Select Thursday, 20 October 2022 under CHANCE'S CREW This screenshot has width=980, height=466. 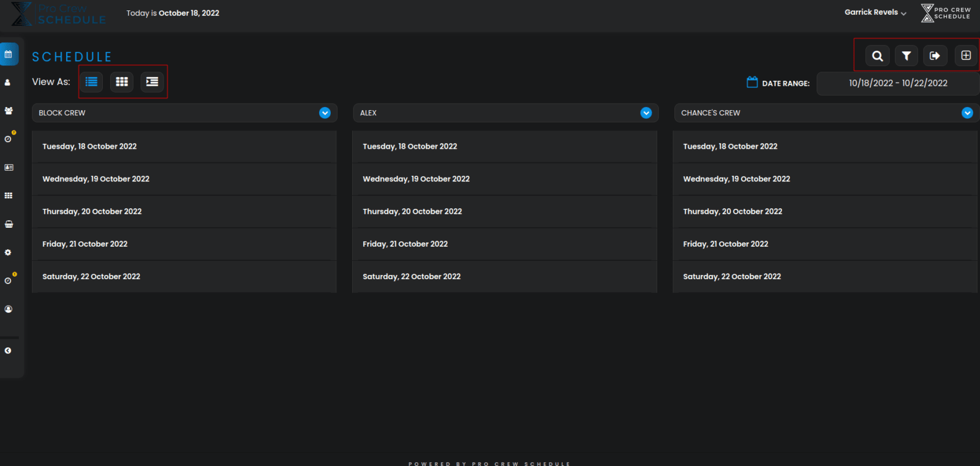click(825, 211)
